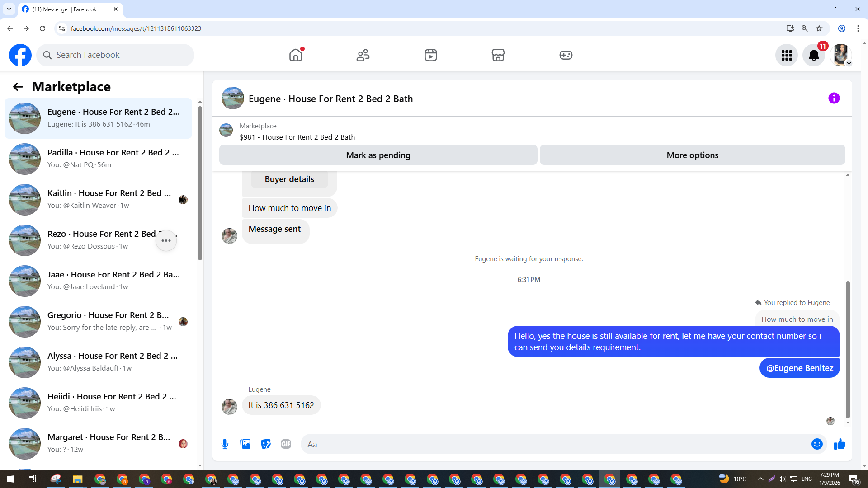
Task: Open More options for listing
Action: (x=692, y=155)
